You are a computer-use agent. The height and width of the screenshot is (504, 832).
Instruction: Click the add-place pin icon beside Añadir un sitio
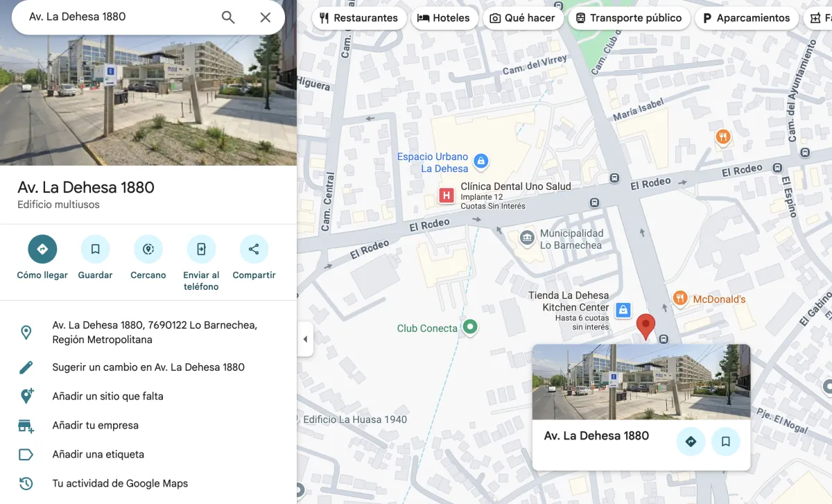click(26, 397)
